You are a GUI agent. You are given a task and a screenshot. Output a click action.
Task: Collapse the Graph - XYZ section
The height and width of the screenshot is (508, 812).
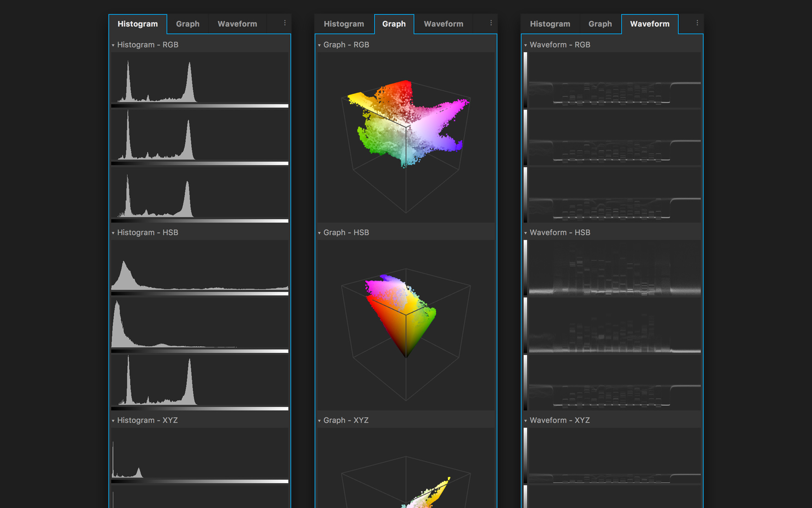[319, 421]
